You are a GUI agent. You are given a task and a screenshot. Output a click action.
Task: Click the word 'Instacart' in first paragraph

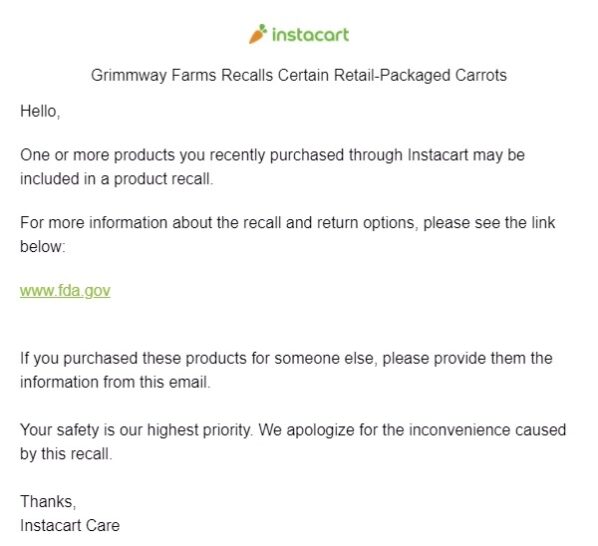point(438,155)
